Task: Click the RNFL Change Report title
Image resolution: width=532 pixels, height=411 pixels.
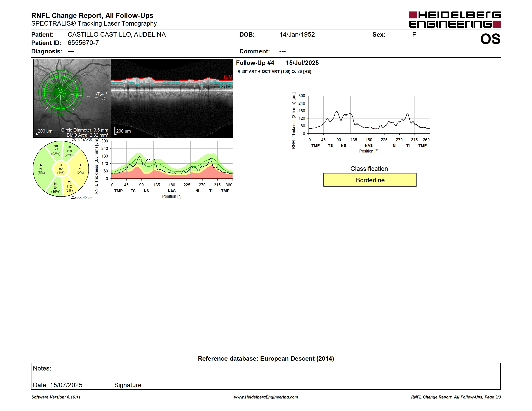Action: coord(92,16)
